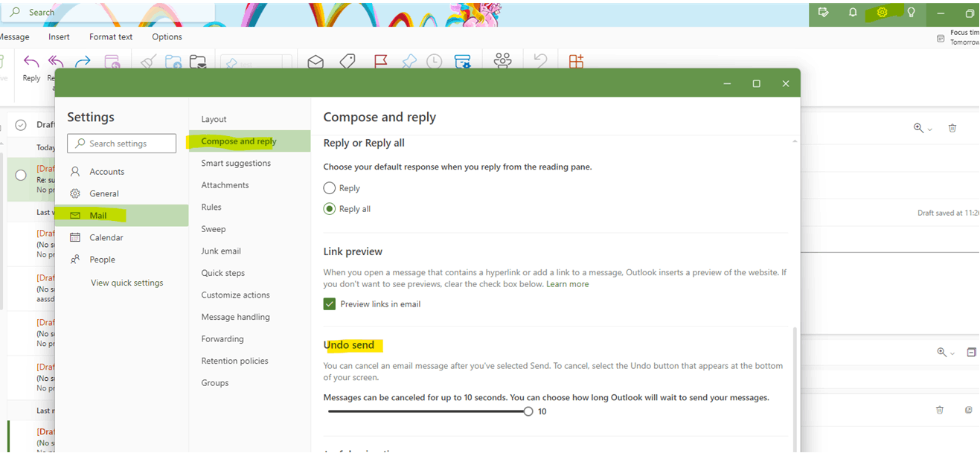This screenshot has width=980, height=453.
Task: Maximize the Settings dialog window
Action: (x=756, y=83)
